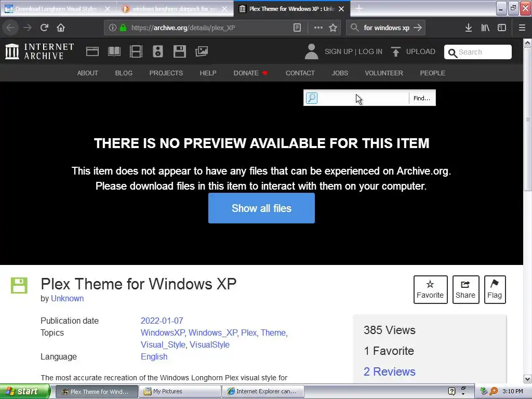This screenshot has width=532, height=399.
Task: Click the Show all files button
Action: 262,208
